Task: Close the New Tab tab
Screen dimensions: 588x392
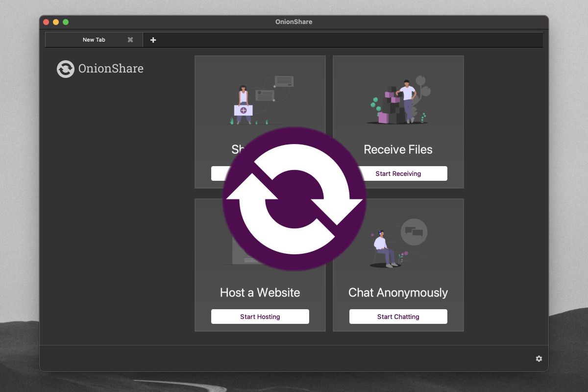Action: coord(130,40)
